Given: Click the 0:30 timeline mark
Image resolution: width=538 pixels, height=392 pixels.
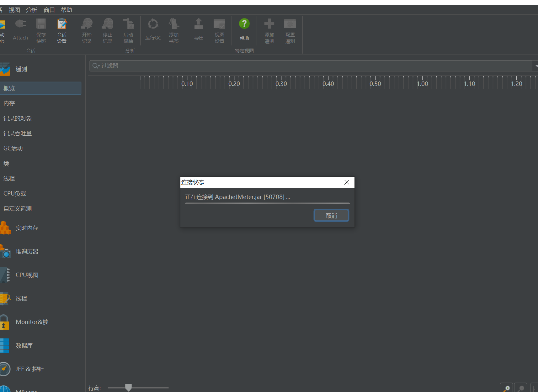Looking at the screenshot, I should (x=281, y=84).
